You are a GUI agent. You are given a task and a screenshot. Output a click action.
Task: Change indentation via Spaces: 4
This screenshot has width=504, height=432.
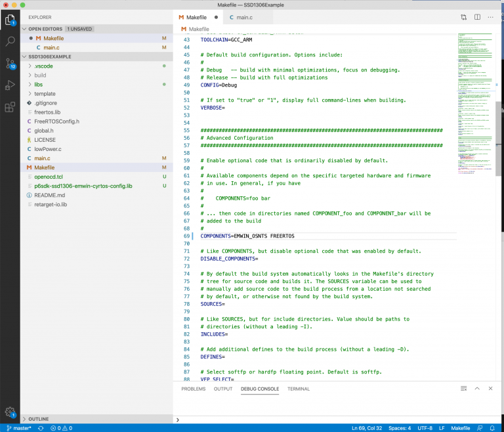[x=400, y=428]
